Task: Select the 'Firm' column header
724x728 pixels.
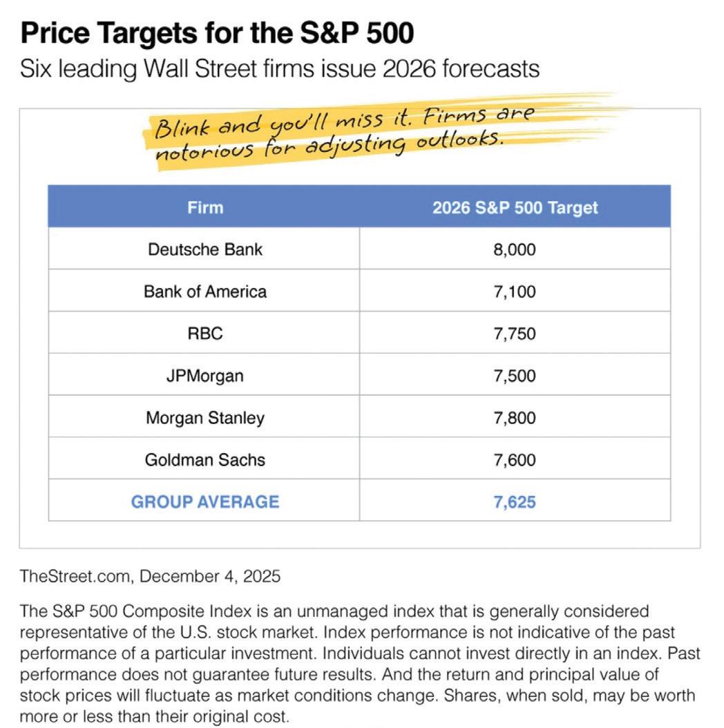Action: [204, 207]
